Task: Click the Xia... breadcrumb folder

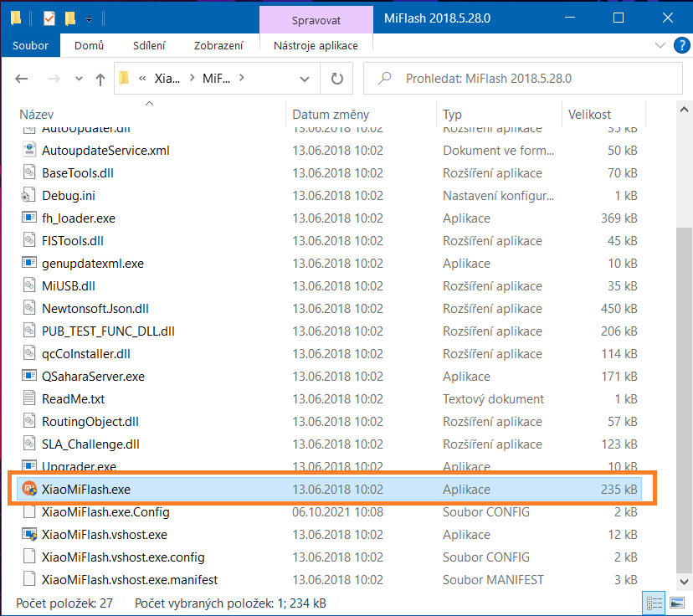Action: click(167, 78)
